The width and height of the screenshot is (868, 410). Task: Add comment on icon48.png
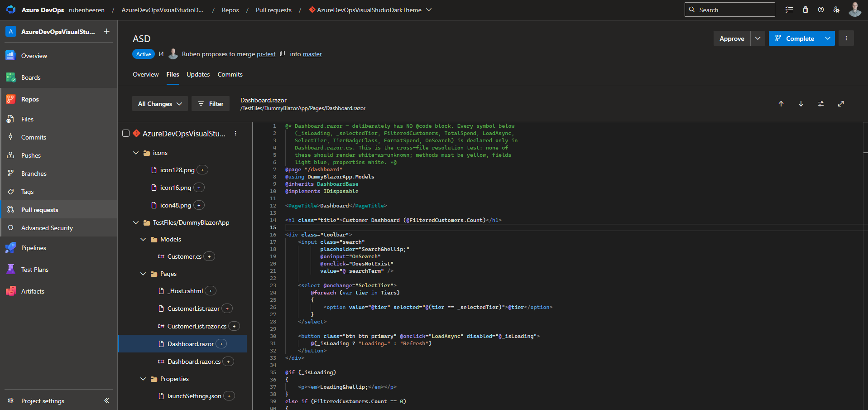coord(199,205)
